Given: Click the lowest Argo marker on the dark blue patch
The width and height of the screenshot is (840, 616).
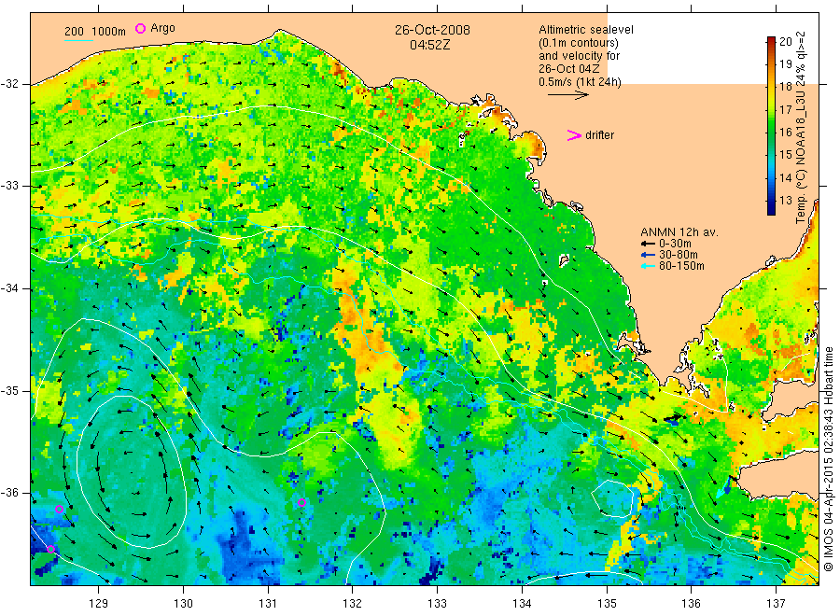Looking at the screenshot, I should 51,549.
